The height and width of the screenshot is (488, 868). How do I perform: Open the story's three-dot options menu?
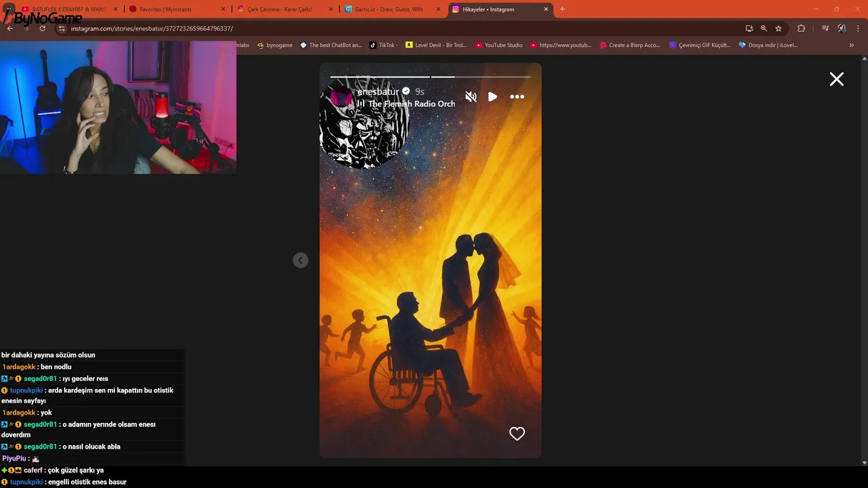pos(517,97)
